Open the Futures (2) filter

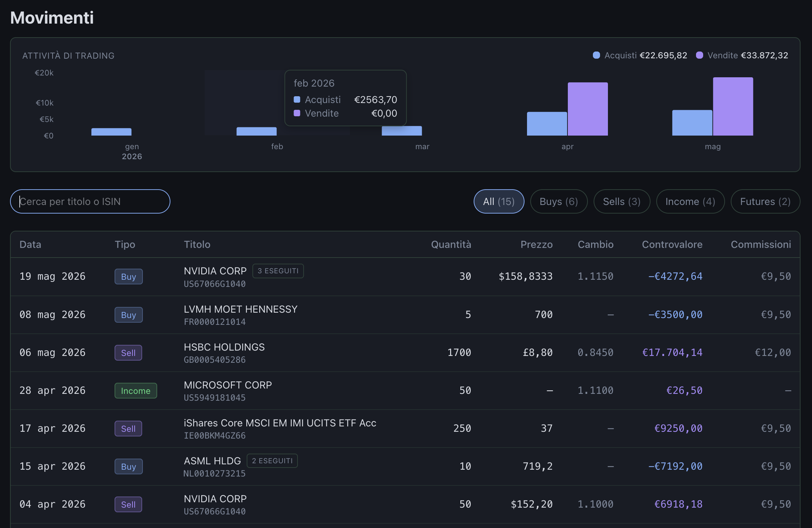pyautogui.click(x=765, y=201)
